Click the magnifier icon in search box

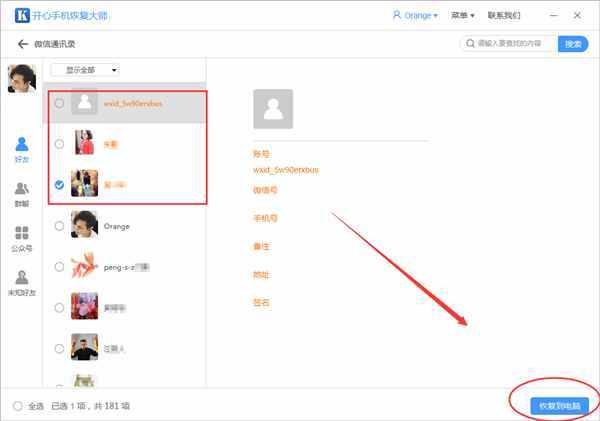[470, 44]
